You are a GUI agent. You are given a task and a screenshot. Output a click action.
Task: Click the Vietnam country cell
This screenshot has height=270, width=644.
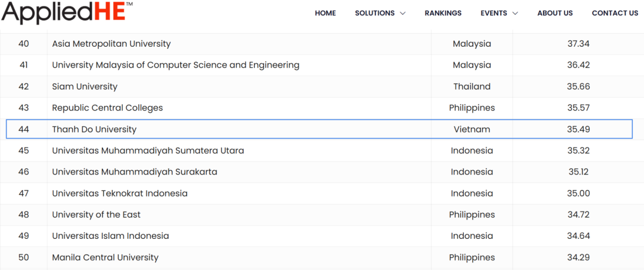tap(472, 129)
